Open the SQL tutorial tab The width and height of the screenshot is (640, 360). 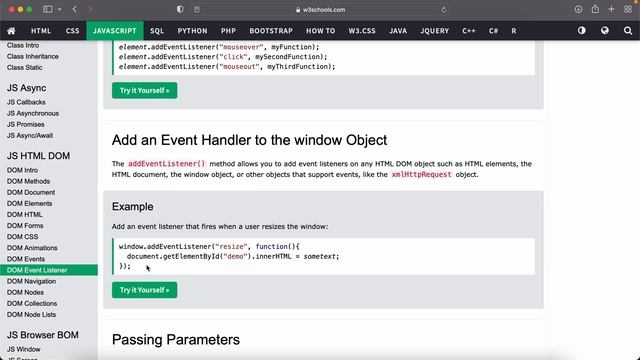pyautogui.click(x=157, y=31)
